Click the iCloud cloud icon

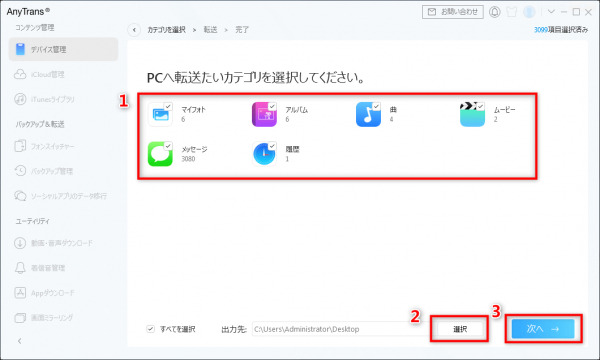point(20,74)
